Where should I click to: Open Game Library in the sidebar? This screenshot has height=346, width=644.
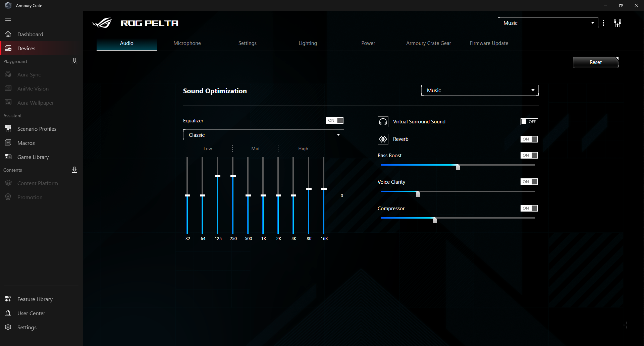(33, 157)
